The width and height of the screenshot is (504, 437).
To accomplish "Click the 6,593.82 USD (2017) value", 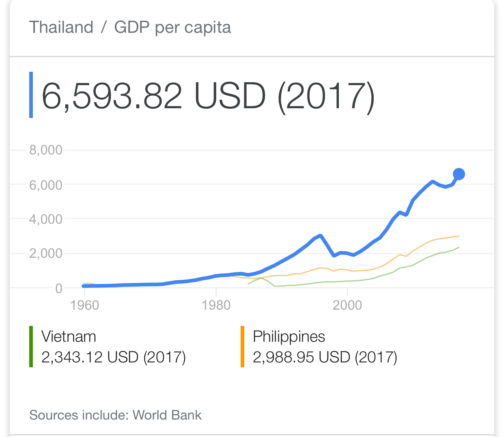I will pyautogui.click(x=208, y=97).
